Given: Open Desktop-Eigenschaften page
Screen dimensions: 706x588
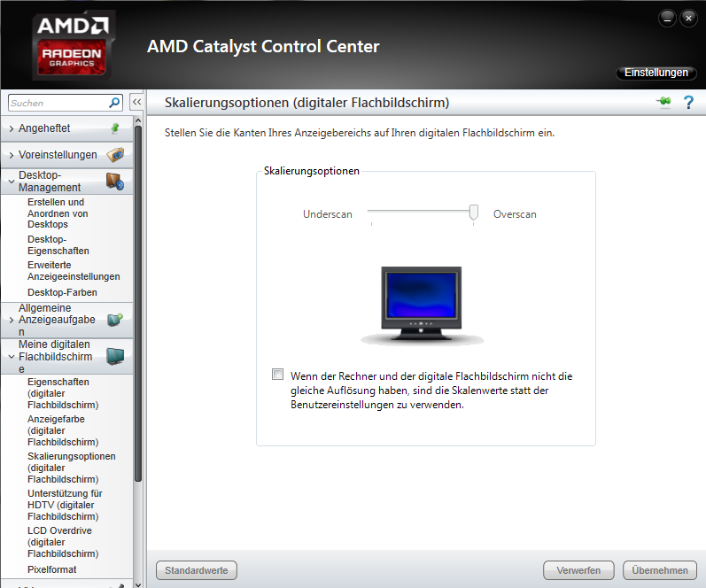Looking at the screenshot, I should click(58, 245).
